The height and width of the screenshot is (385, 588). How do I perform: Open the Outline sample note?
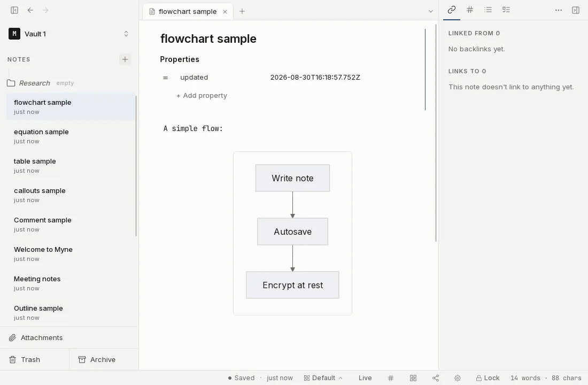coord(71,313)
